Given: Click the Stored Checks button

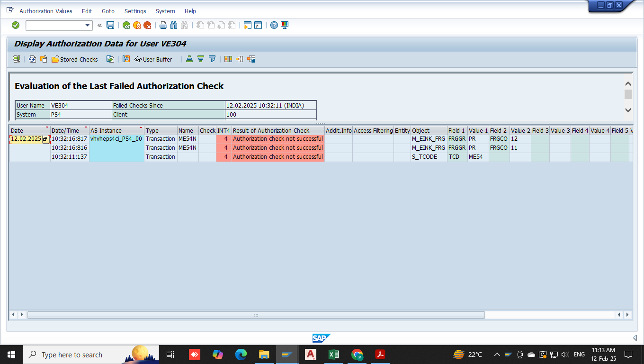Looking at the screenshot, I should pos(75,59).
